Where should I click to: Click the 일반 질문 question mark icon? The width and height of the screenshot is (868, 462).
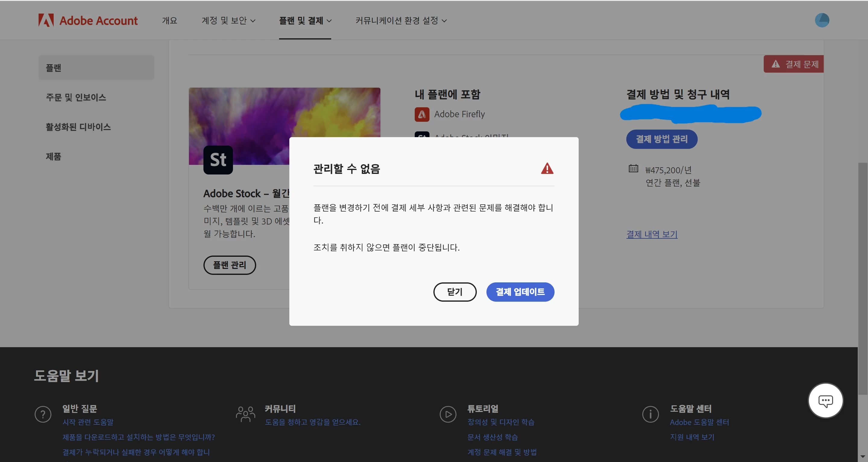(43, 414)
